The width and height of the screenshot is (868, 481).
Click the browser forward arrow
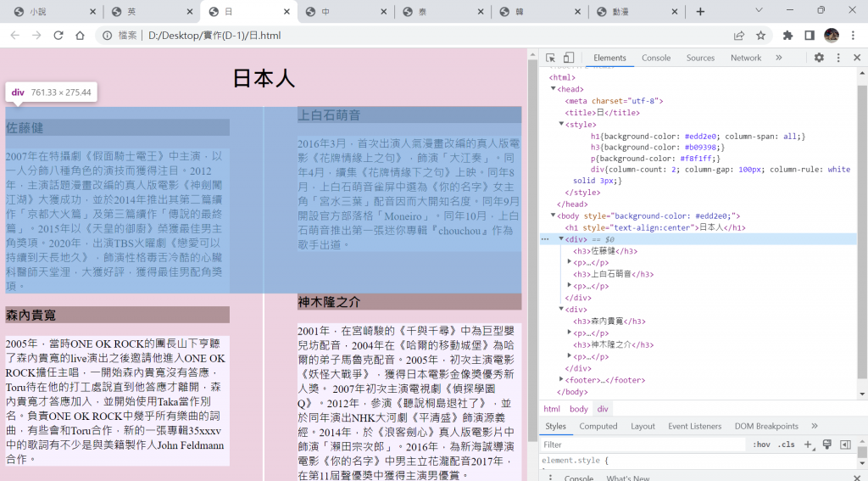point(36,36)
